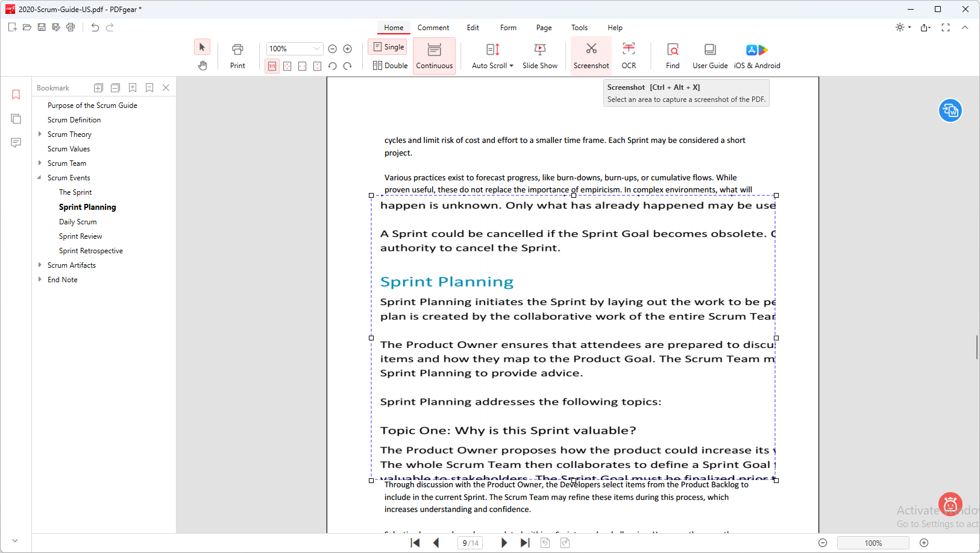980x553 pixels.
Task: Open the iOS & Android page
Action: 757,55
